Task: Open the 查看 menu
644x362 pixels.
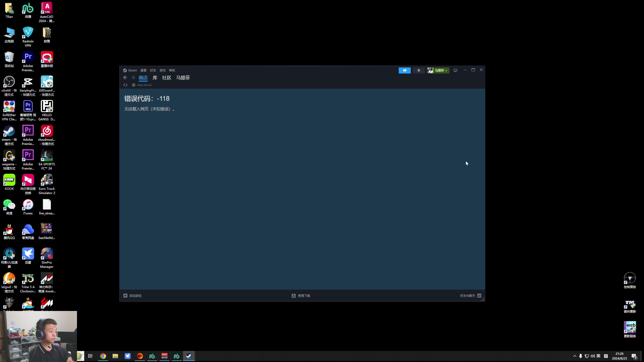Action: click(143, 70)
